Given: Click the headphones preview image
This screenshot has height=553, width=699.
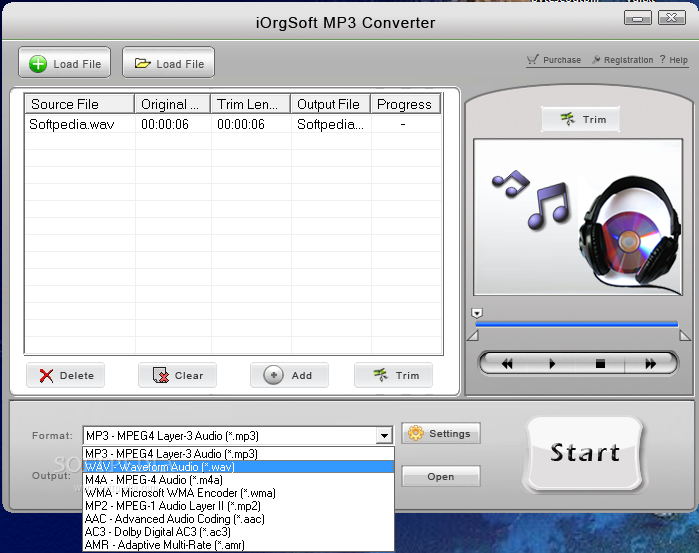Looking at the screenshot, I should 578,217.
